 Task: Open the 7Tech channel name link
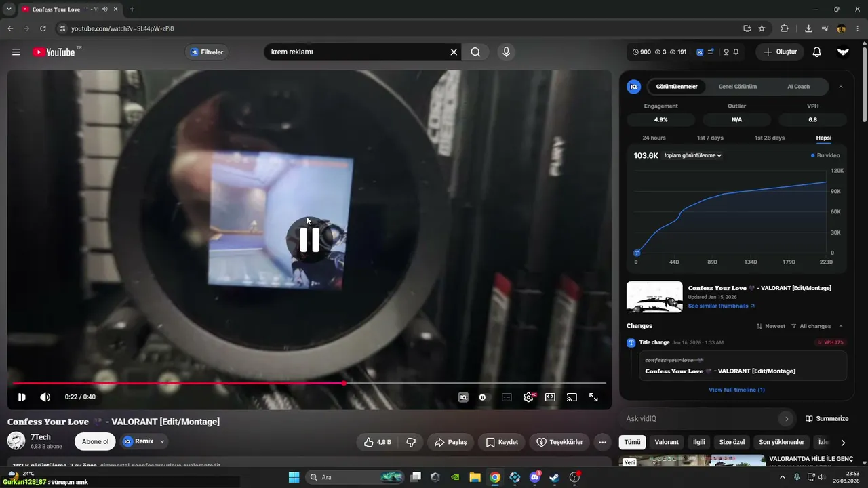[x=41, y=437]
